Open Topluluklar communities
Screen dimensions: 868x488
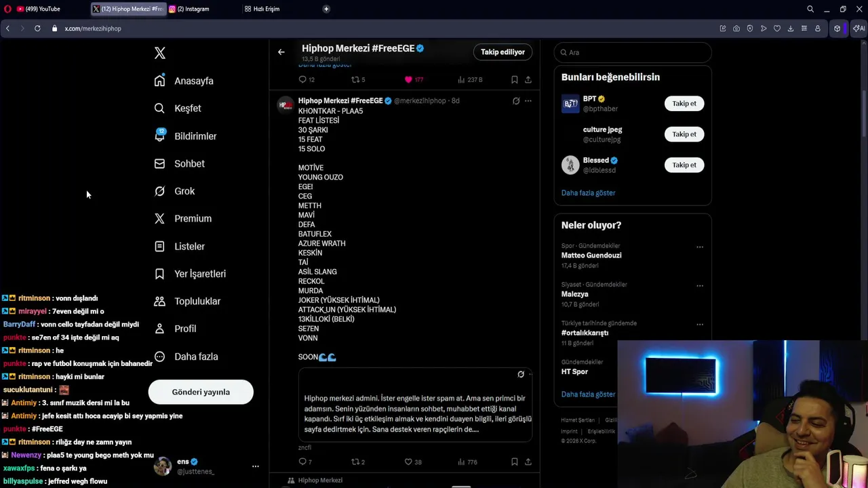[187, 301]
